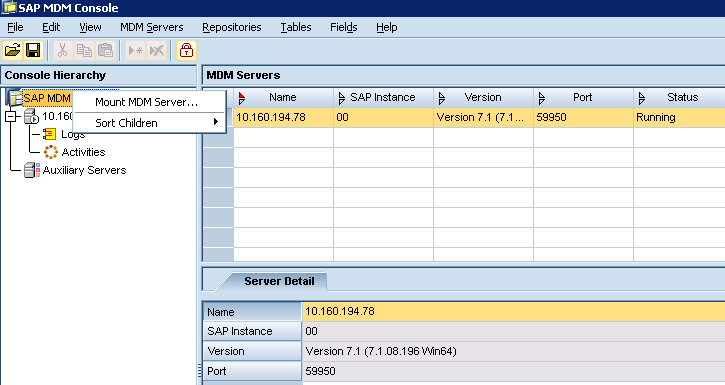This screenshot has height=385, width=725.
Task: Sort by the Version column arrow
Action: pyautogui.click(x=442, y=98)
